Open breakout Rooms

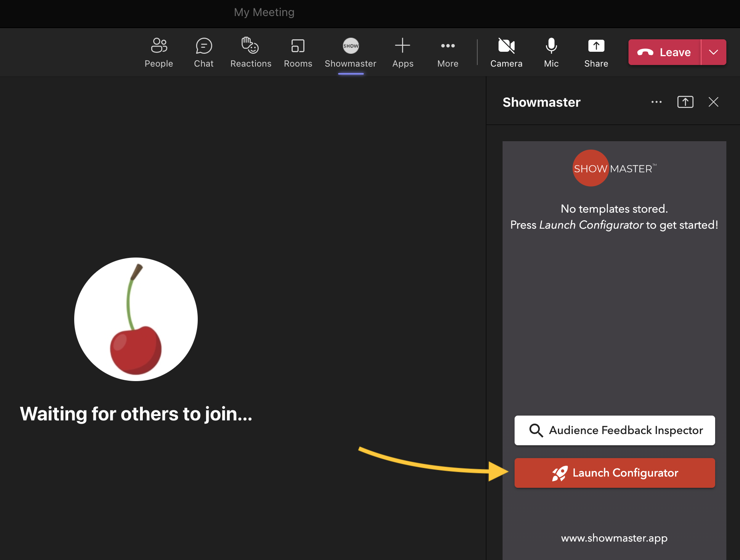point(298,52)
